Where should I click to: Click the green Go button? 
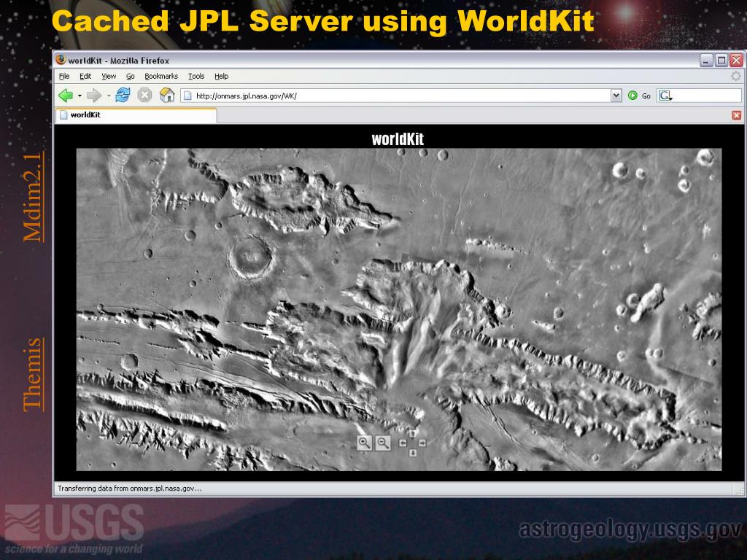click(639, 96)
